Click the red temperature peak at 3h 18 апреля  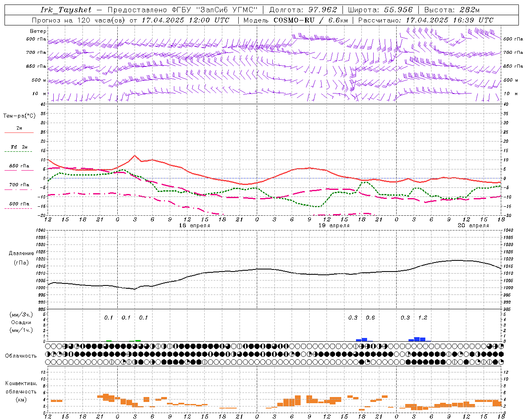[x=135, y=155]
